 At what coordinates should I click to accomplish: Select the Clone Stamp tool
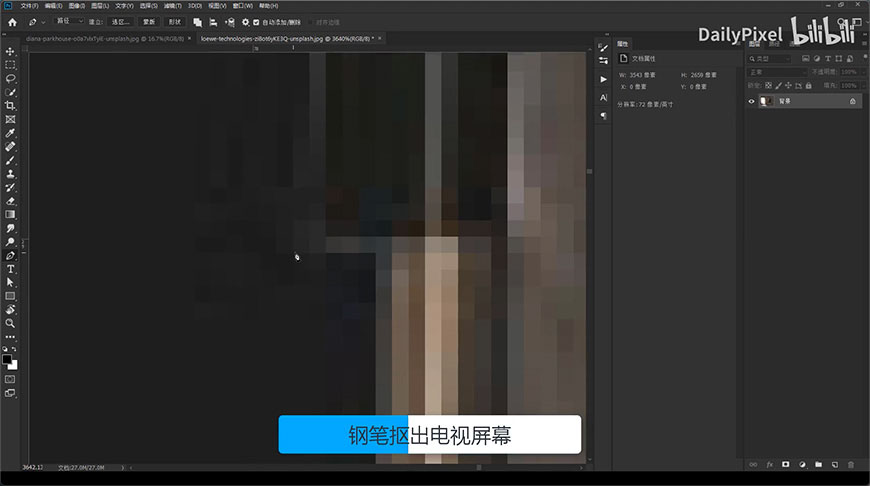pos(10,174)
